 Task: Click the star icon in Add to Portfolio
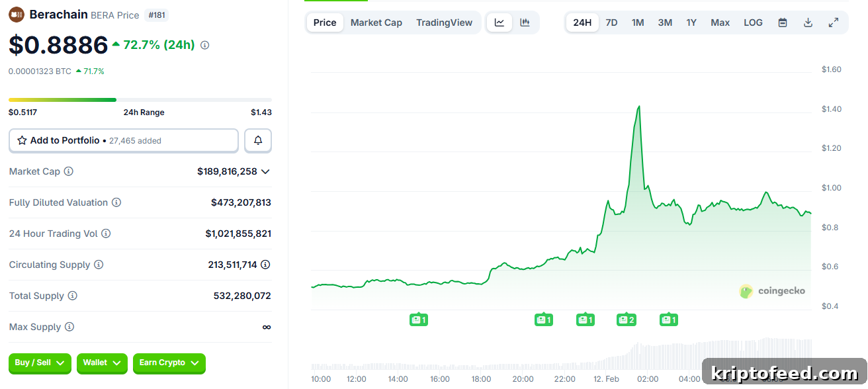coord(22,140)
